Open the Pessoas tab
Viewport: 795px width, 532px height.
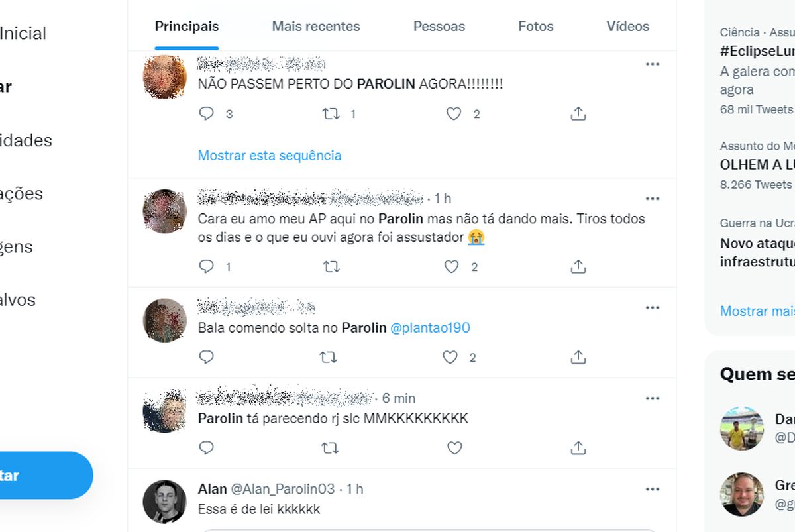pos(439,27)
